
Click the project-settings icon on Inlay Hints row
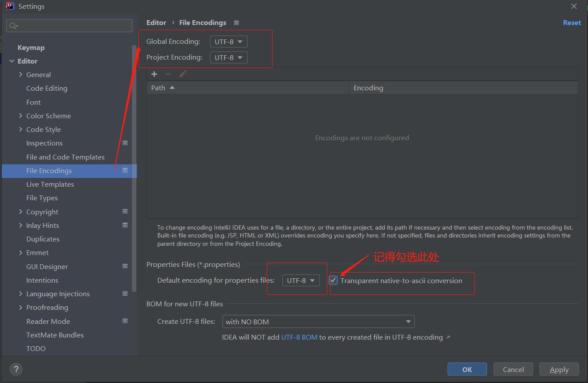(x=125, y=225)
